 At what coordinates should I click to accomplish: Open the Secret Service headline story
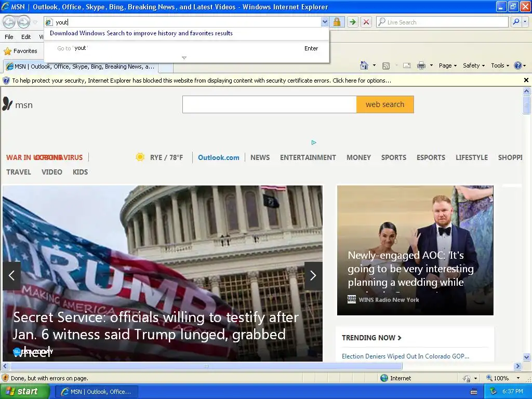click(x=156, y=334)
